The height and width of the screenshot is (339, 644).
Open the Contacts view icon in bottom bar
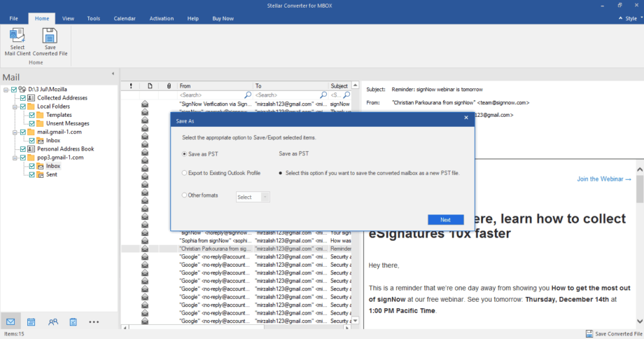[x=53, y=321]
